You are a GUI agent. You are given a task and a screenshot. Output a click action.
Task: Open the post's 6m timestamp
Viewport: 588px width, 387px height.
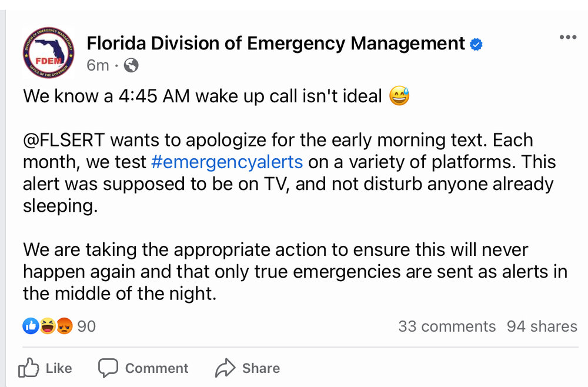point(98,65)
